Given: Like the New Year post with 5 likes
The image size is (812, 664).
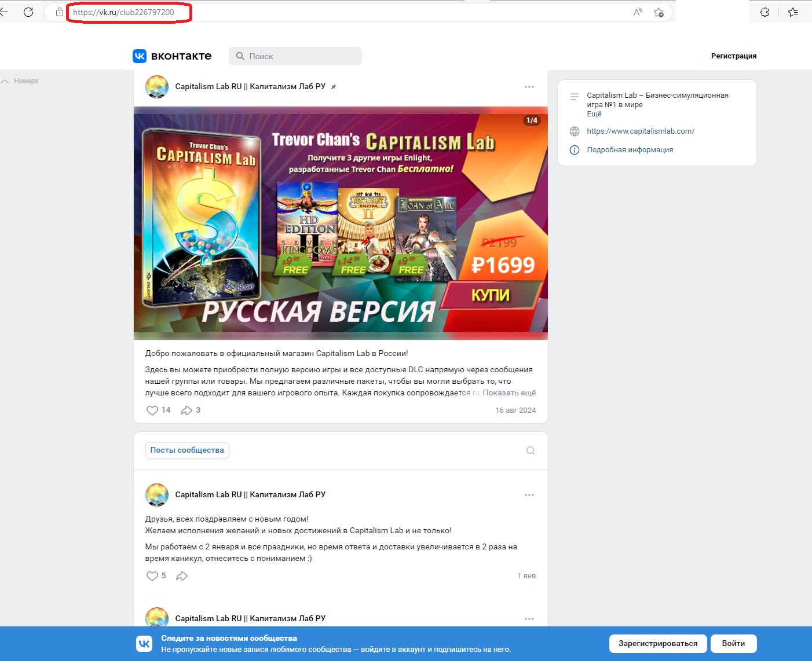Looking at the screenshot, I should click(x=152, y=576).
